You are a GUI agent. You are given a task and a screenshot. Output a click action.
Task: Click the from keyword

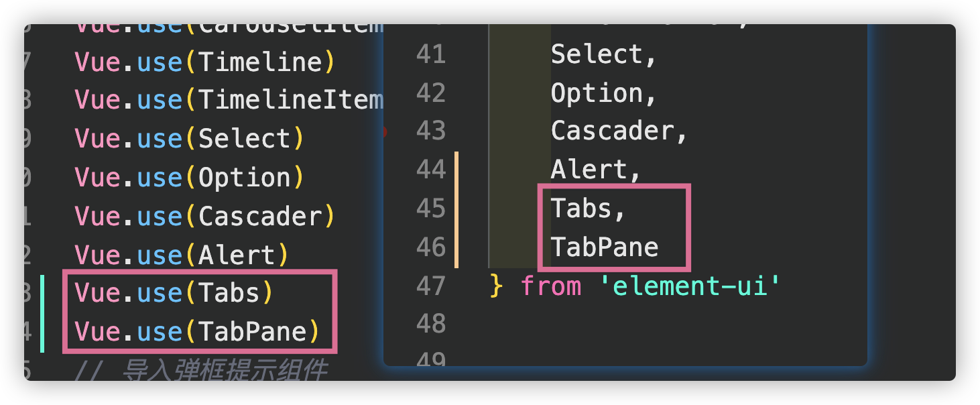pyautogui.click(x=551, y=286)
